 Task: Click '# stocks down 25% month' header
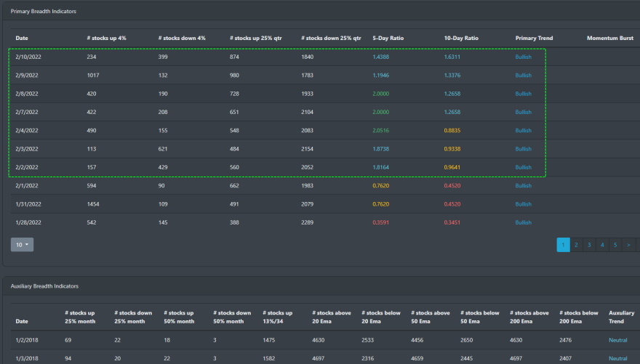[x=133, y=317]
